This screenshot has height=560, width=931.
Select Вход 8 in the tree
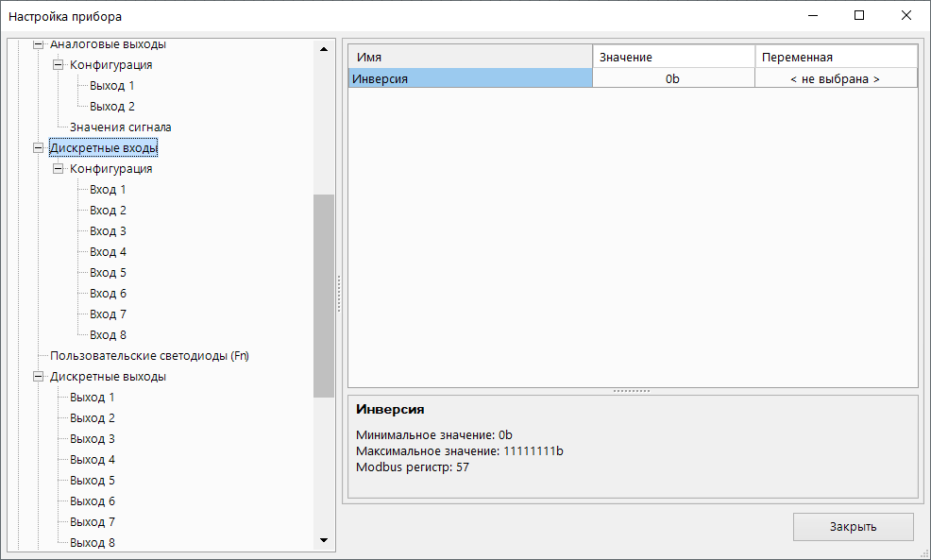click(x=108, y=335)
